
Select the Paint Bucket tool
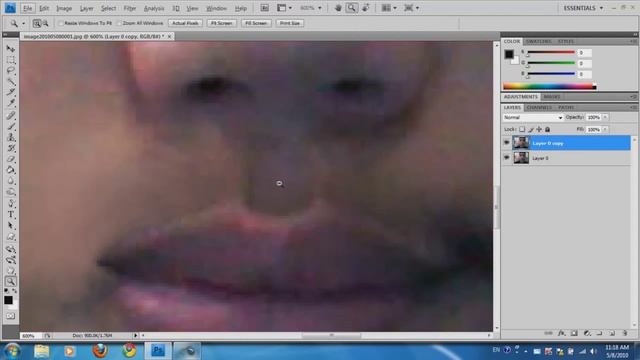point(11,171)
